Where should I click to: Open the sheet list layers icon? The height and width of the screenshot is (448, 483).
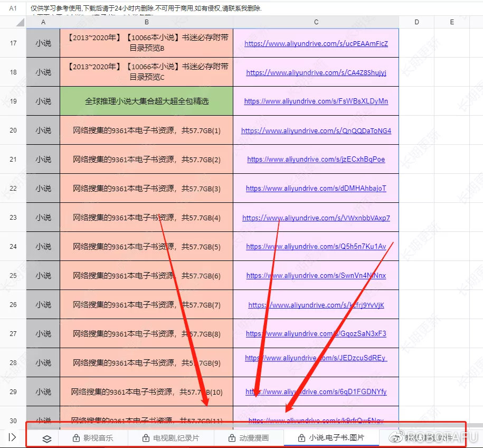click(x=47, y=438)
